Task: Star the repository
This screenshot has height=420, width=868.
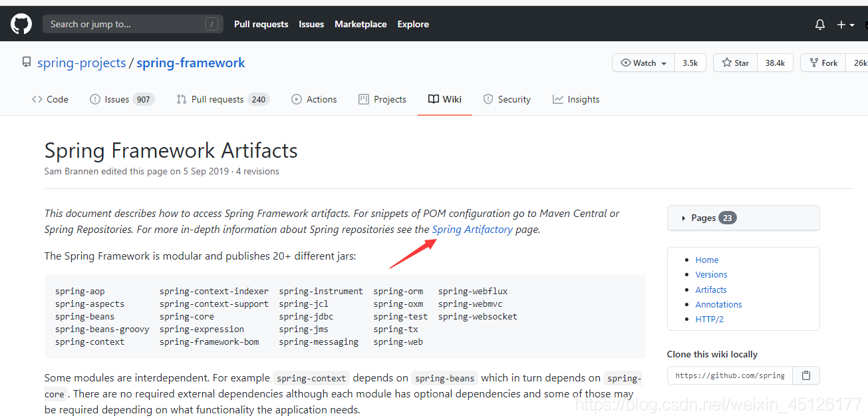Action: (x=735, y=63)
